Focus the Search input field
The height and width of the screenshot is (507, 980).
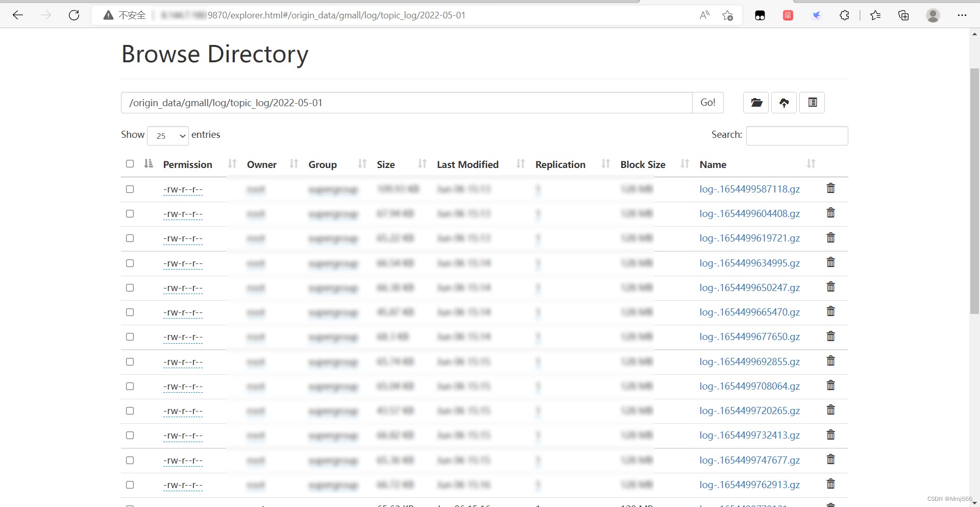point(797,136)
